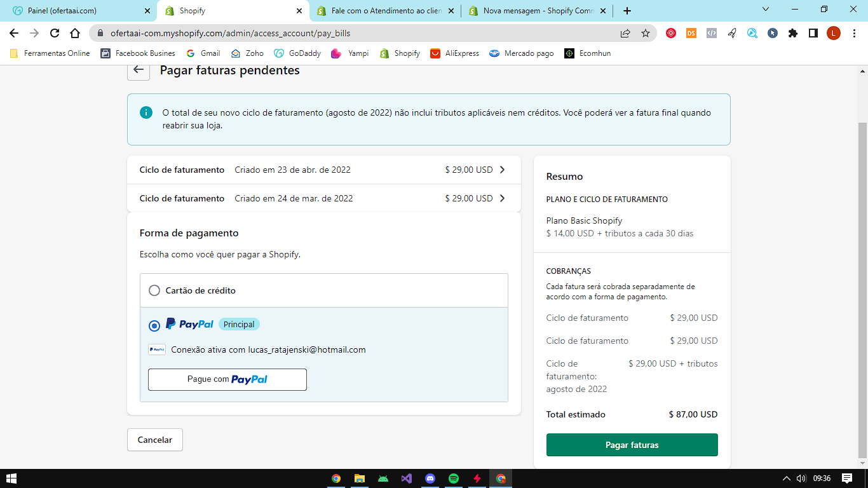Image resolution: width=868 pixels, height=488 pixels.
Task: Open the Windows notification center
Action: 847,478
